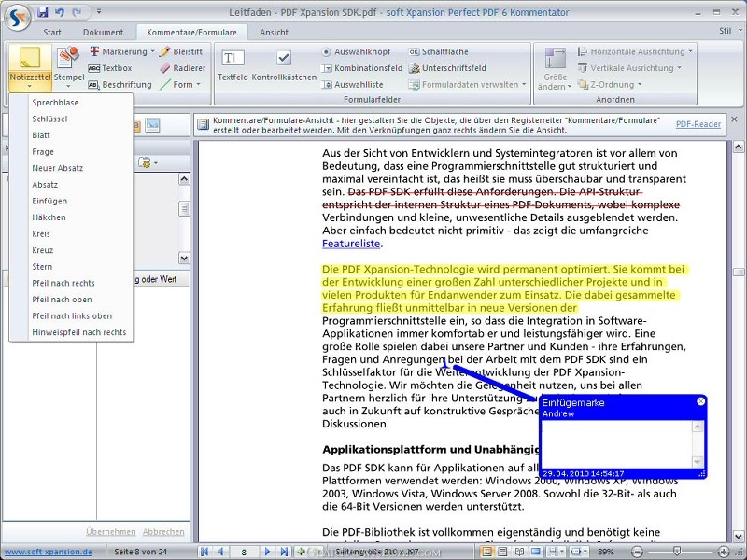The image size is (747, 560).
Task: Select the Stempel stamp tool
Action: (68, 63)
